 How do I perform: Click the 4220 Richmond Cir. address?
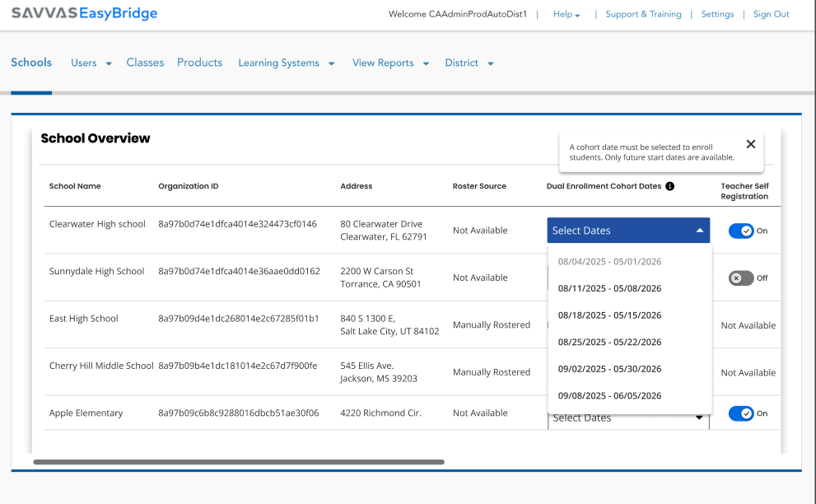381,413
